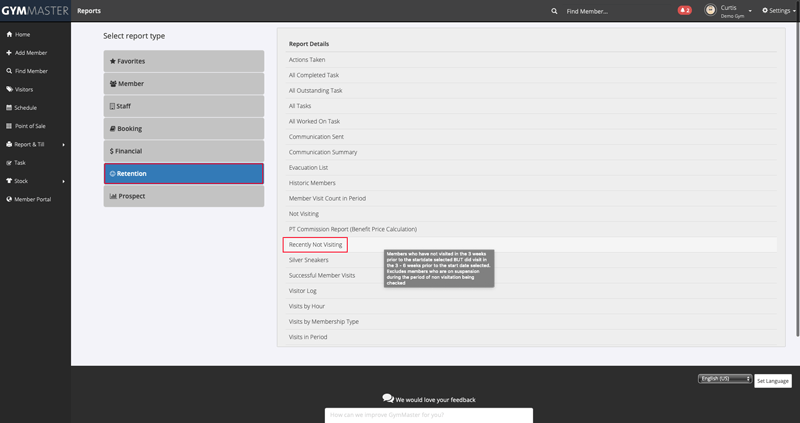This screenshot has height=423, width=800.
Task: Select the Prospect report type
Action: pos(184,196)
